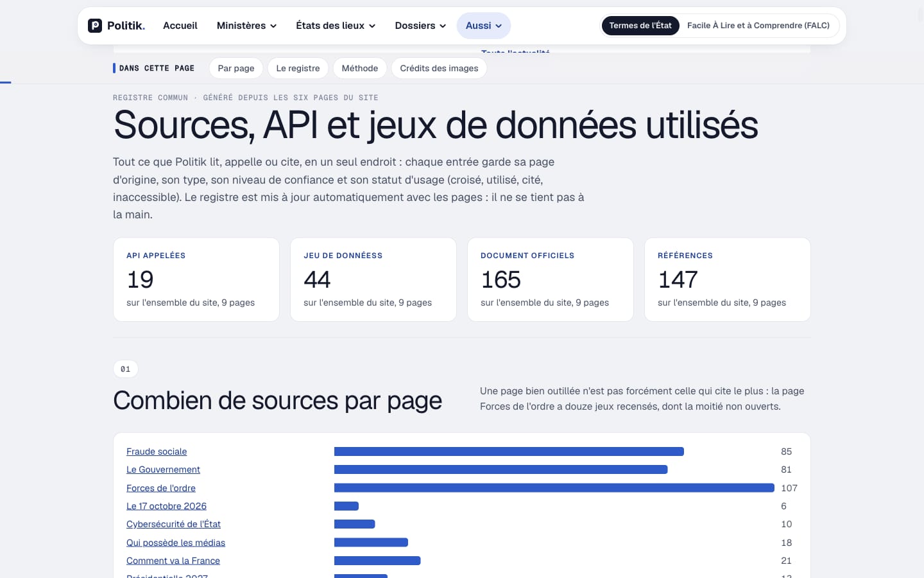The image size is (924, 578).
Task: Click the 01 section number badge
Action: (126, 369)
